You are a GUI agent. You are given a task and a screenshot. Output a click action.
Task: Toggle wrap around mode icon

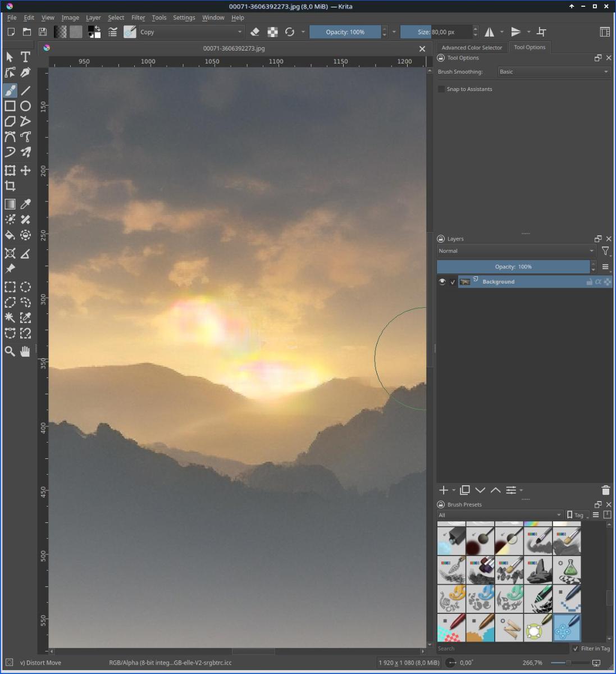541,32
